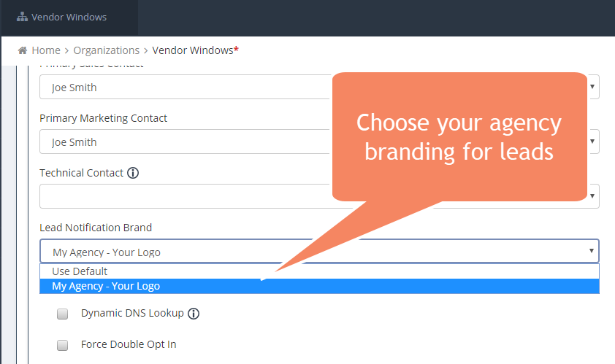Viewport: 615px width, 364px height.
Task: Expand the Primary Sales Contact dropdown arrow
Action: [x=592, y=87]
